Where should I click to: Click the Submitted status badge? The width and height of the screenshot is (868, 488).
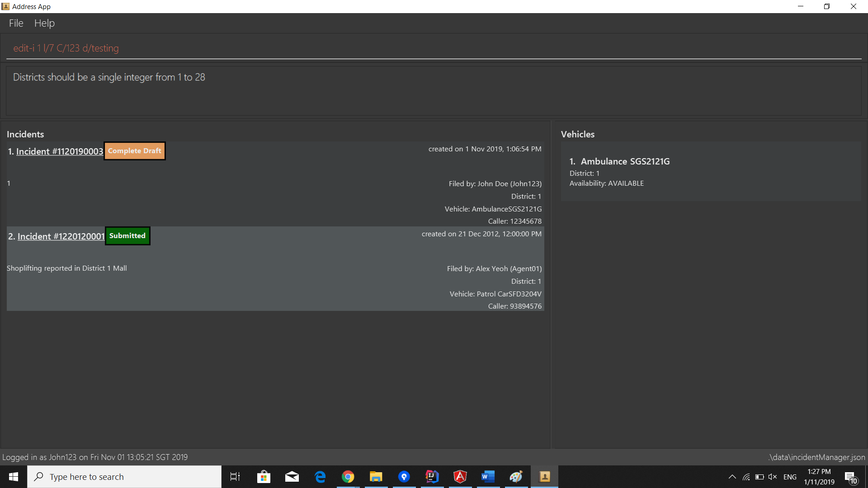point(127,235)
